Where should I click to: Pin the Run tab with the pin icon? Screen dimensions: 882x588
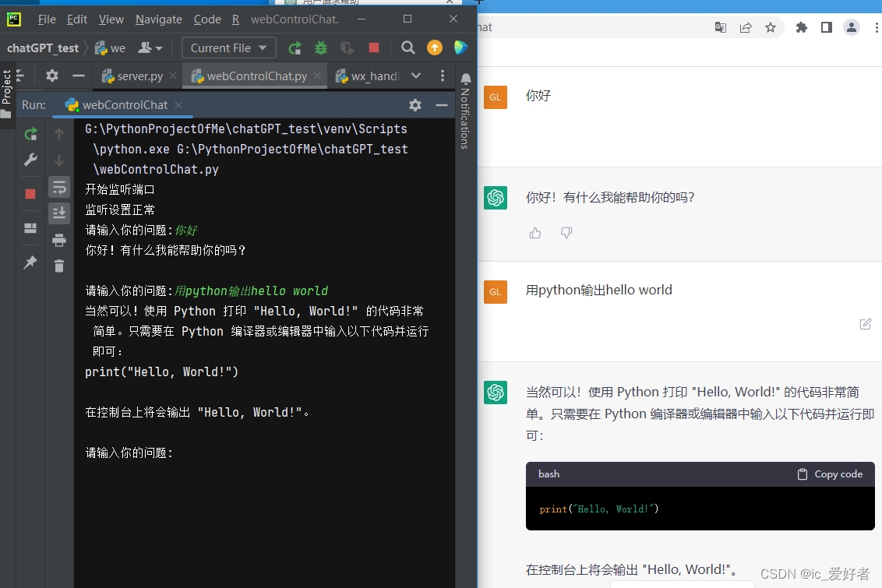30,262
